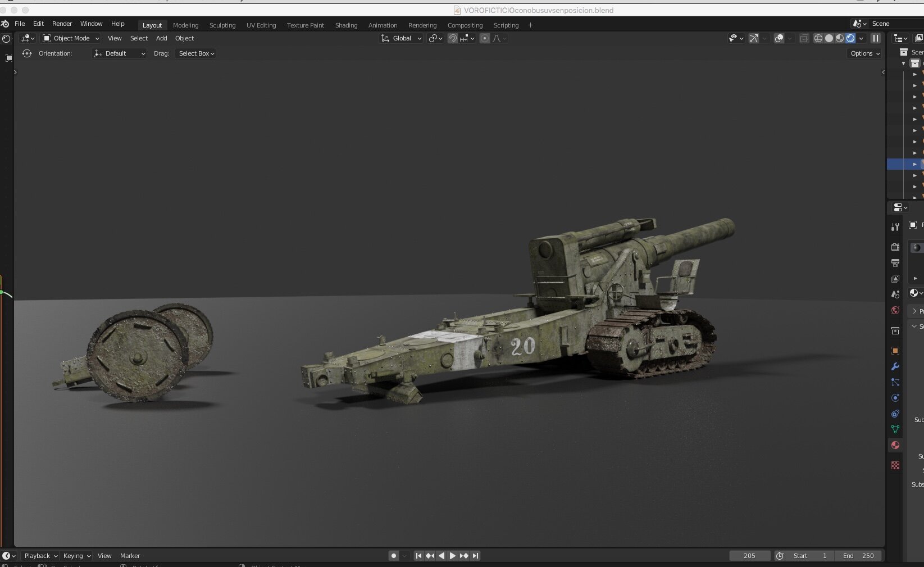Open the Orientation Default dropdown

[119, 53]
